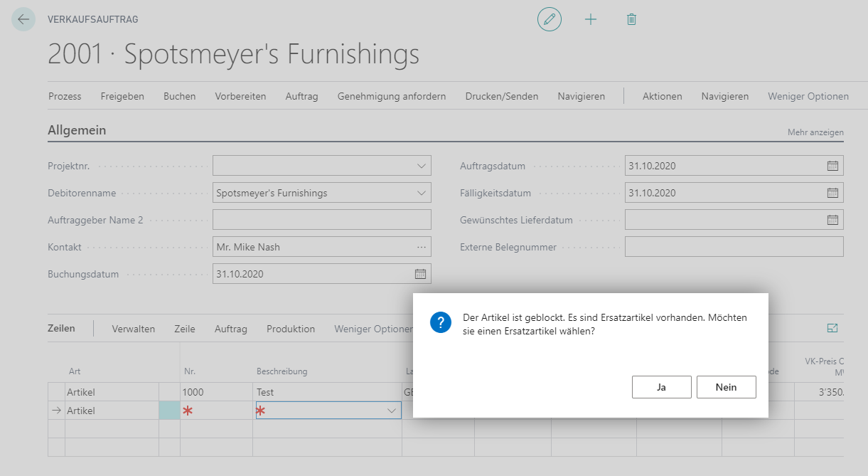The image size is (868, 476).
Task: Open the Freigeben menu
Action: (122, 96)
